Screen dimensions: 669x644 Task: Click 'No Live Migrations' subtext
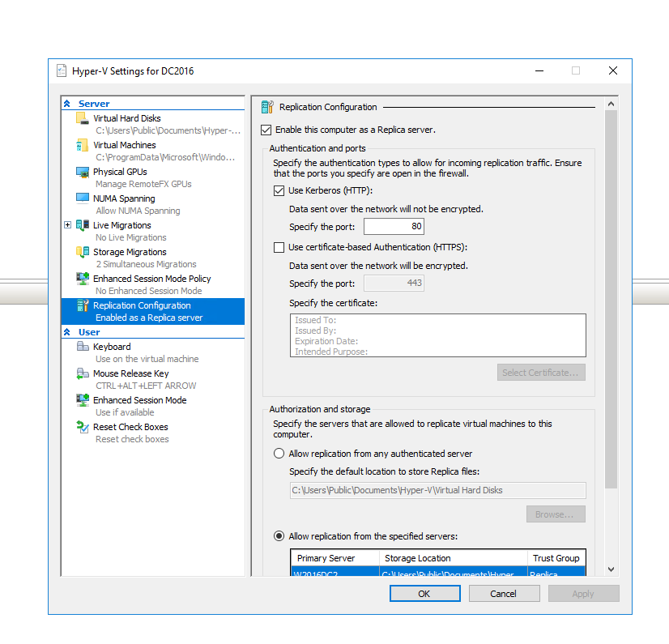pyautogui.click(x=131, y=237)
